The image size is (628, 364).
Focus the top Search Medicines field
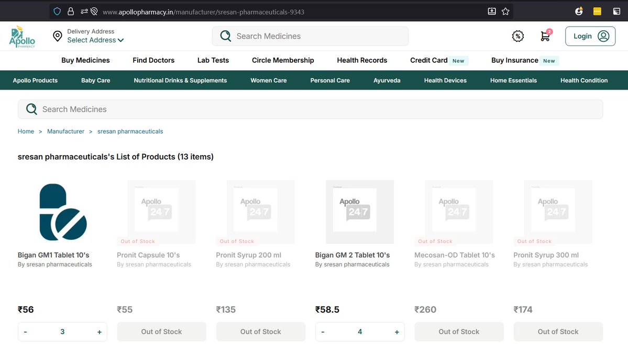pos(310,36)
